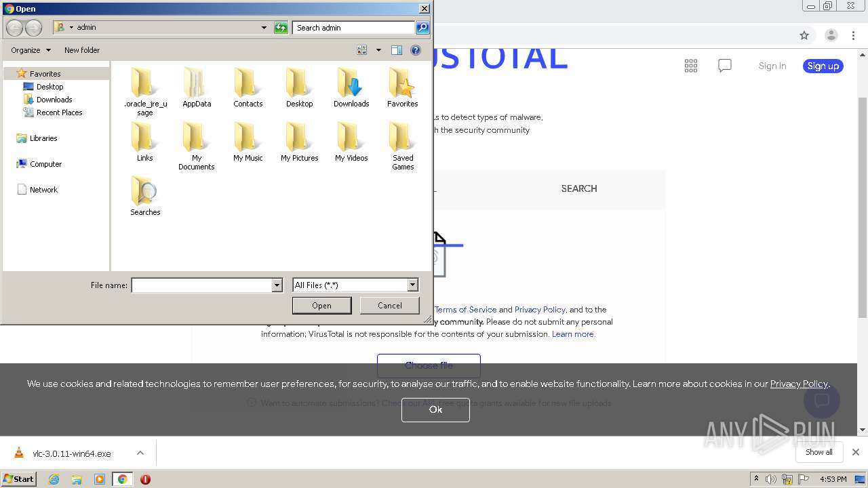868x488 pixels.
Task: Accept cookies with Ok button
Action: coord(435,409)
